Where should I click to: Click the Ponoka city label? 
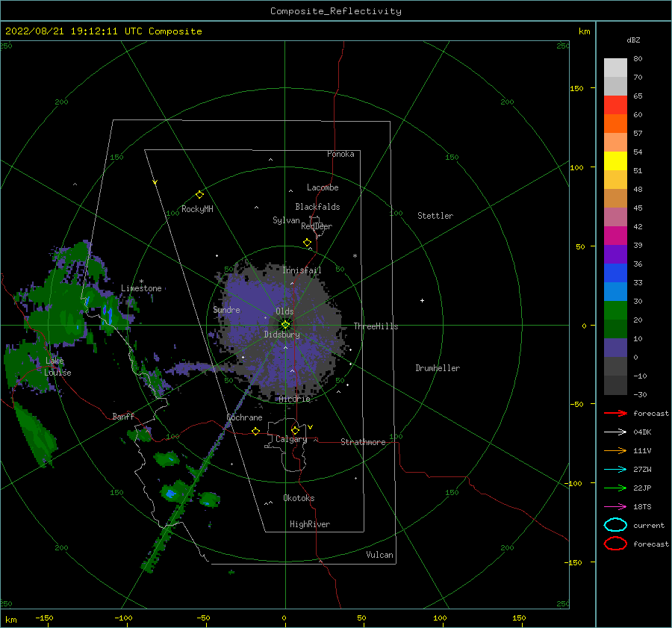pyautogui.click(x=340, y=154)
